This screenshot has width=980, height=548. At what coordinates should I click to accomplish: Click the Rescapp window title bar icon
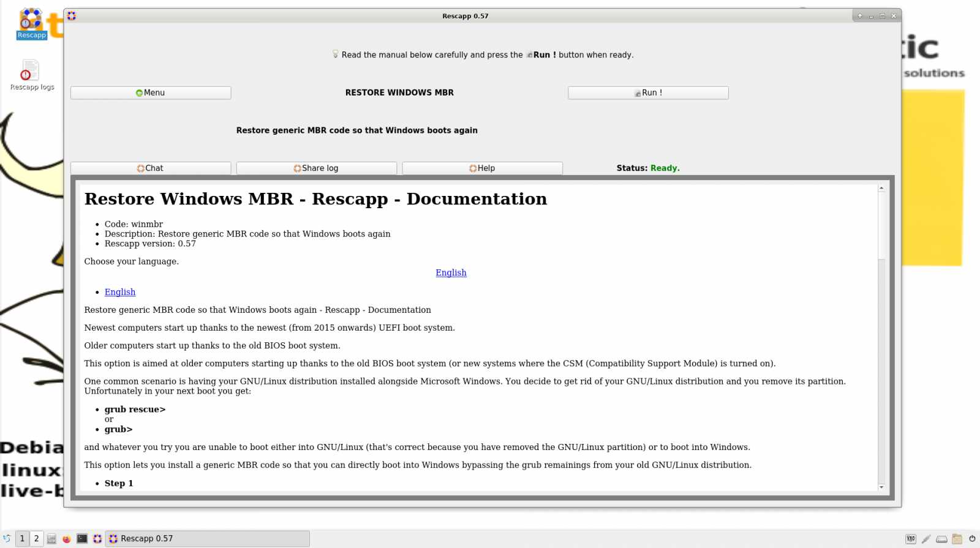click(72, 16)
